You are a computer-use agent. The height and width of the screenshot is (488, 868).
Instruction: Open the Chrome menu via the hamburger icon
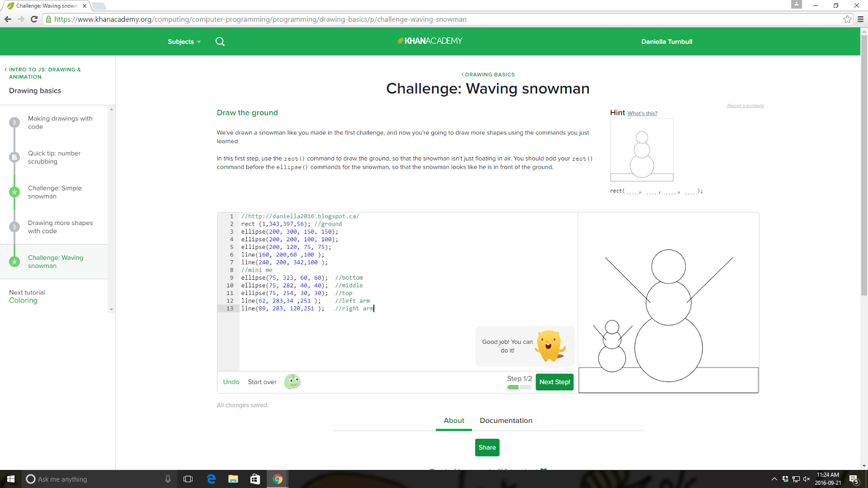860,19
